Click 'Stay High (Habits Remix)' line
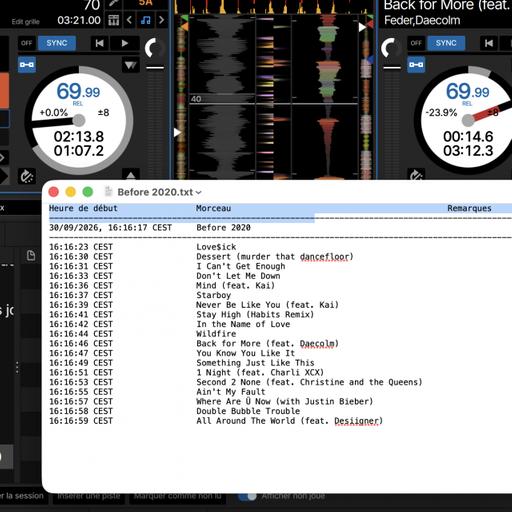This screenshot has width=512, height=512. click(255, 315)
